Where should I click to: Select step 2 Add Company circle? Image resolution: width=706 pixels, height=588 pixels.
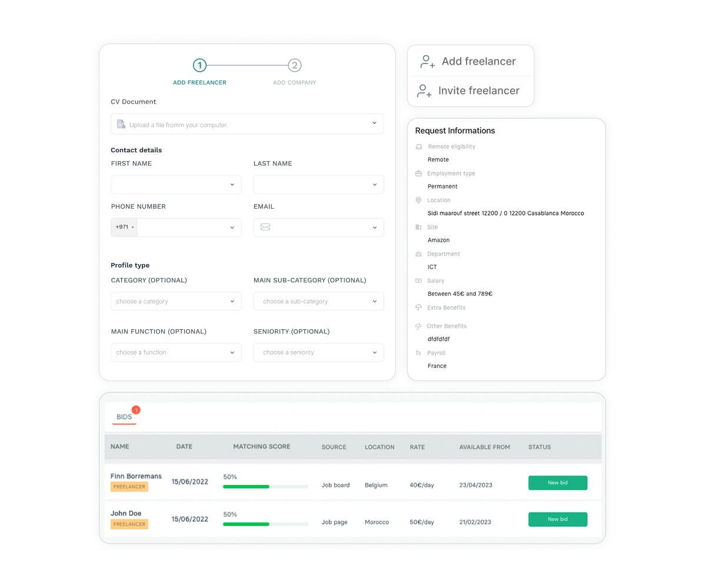coord(295,65)
